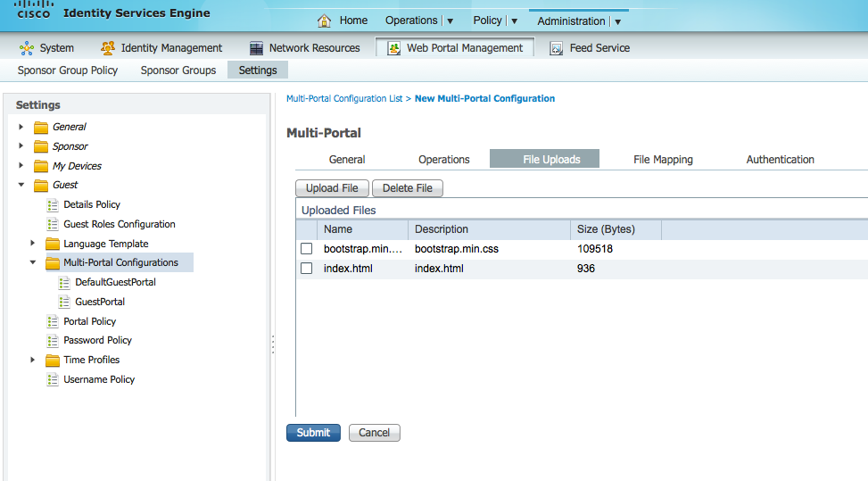Click the Name column header
868x481 pixels.
click(x=362, y=229)
